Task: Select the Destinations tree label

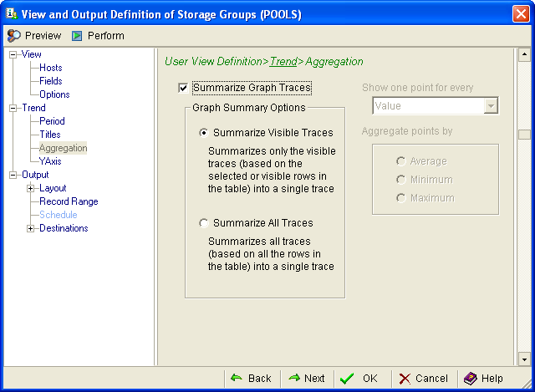Action: 64,228
